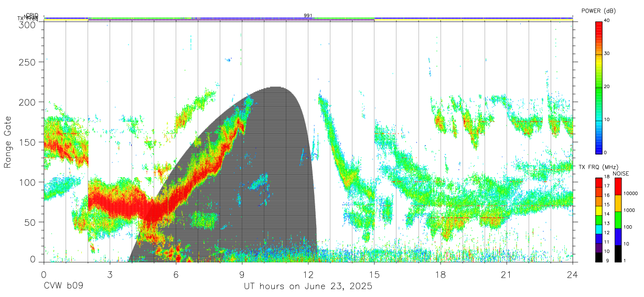The image size is (644, 297).
Task: Click y-axis tick label 300
Action: 28,24
